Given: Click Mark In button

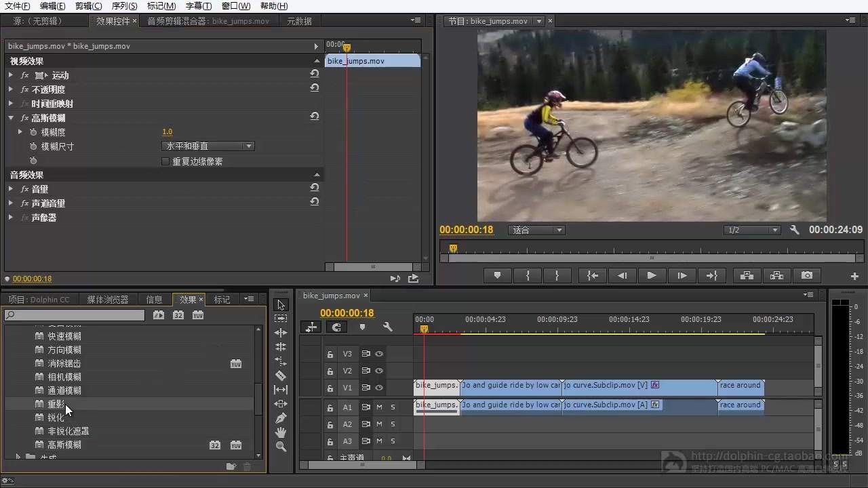Looking at the screenshot, I should tap(528, 276).
